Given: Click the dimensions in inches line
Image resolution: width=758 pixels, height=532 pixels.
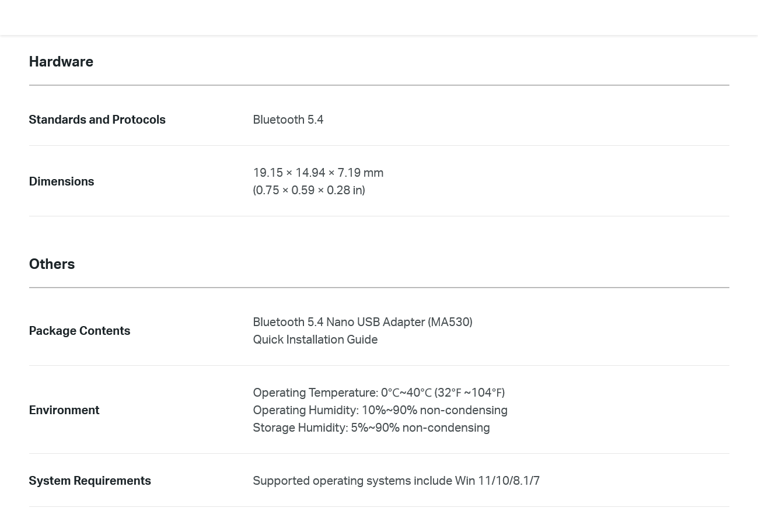Looking at the screenshot, I should 309,190.
